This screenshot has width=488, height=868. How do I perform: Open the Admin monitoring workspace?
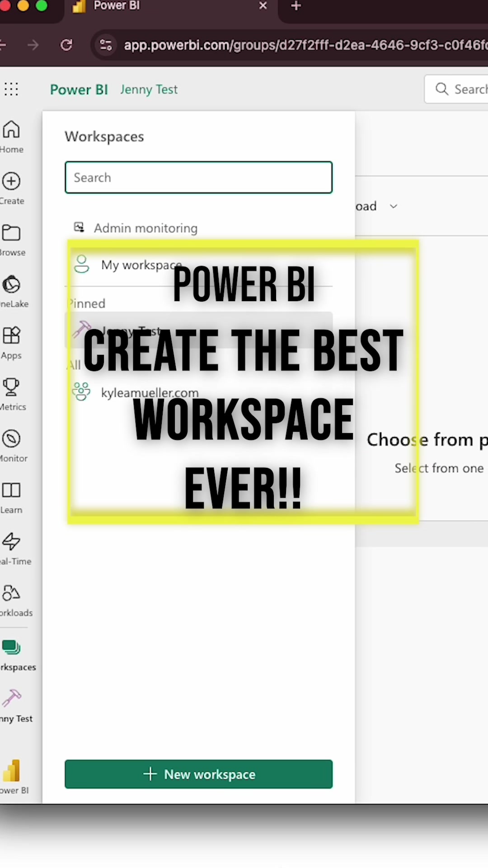tap(198, 228)
